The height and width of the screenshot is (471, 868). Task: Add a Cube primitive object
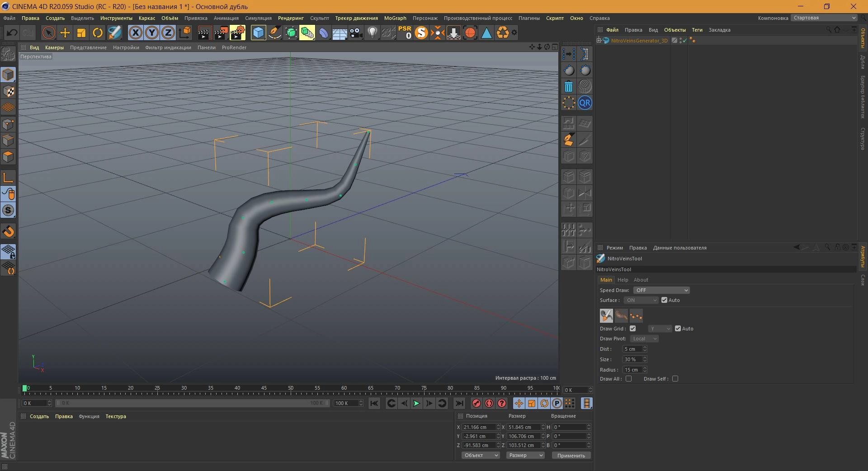pyautogui.click(x=258, y=33)
